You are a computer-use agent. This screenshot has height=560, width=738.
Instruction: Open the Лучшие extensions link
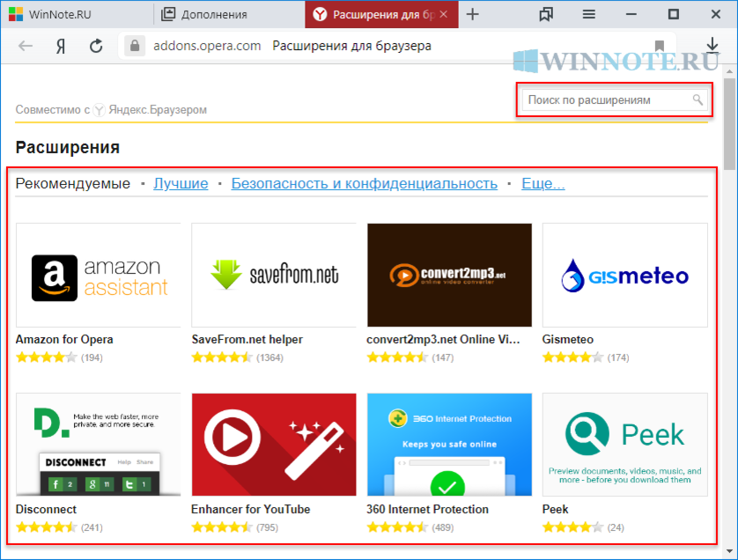(x=181, y=183)
